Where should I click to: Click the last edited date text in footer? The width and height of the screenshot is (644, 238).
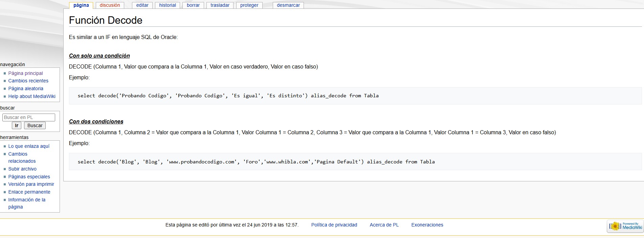[232, 225]
